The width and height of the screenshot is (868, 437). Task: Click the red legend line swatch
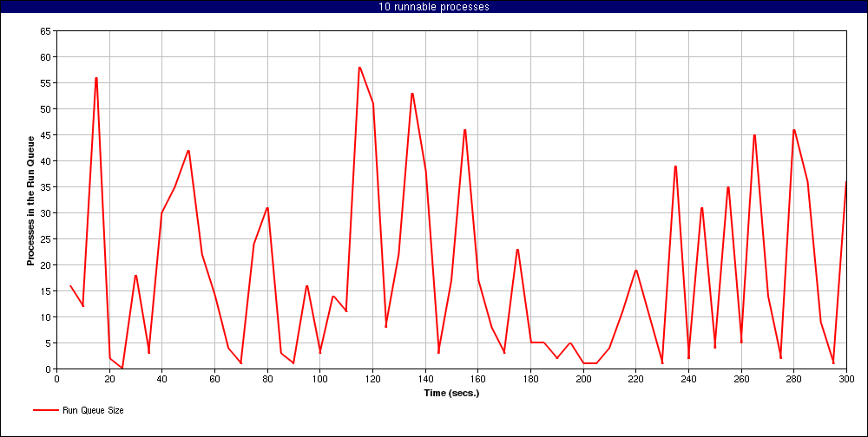click(x=45, y=410)
